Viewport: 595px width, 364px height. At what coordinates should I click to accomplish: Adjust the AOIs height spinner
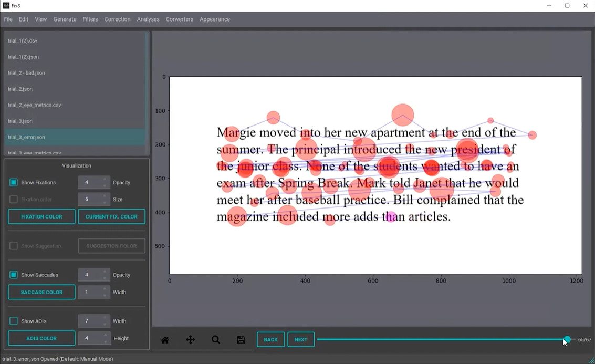(x=94, y=338)
